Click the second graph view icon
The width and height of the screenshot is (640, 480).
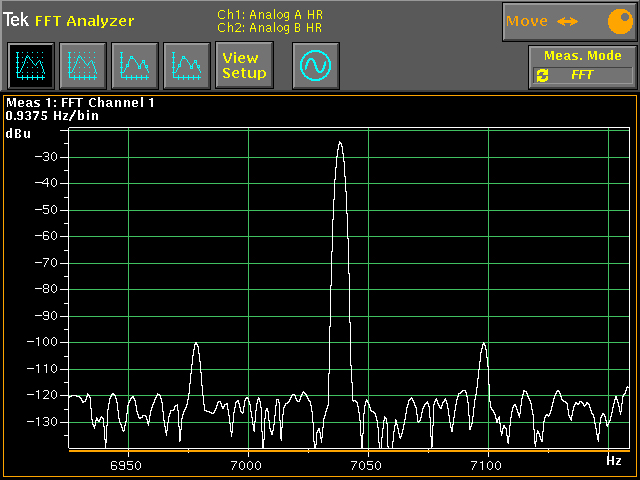(x=82, y=66)
